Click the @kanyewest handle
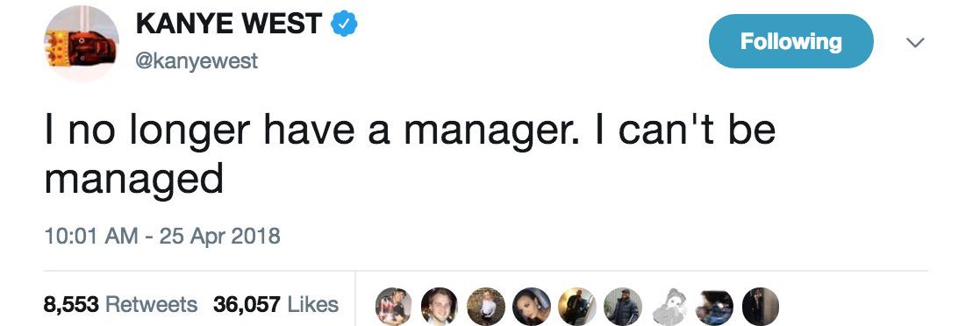 pyautogui.click(x=197, y=61)
